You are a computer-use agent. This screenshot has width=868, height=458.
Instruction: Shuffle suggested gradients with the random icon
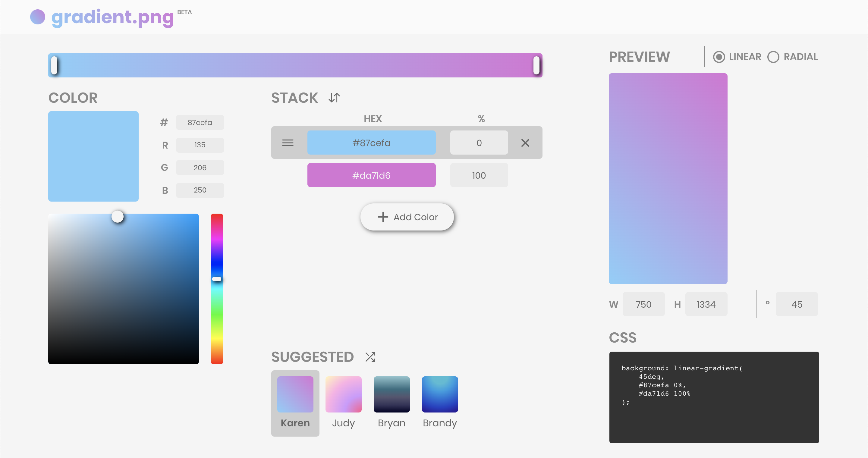[370, 357]
